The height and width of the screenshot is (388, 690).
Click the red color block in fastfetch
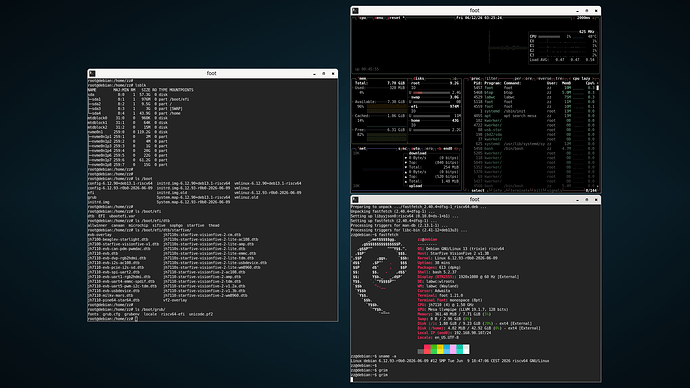427,349
